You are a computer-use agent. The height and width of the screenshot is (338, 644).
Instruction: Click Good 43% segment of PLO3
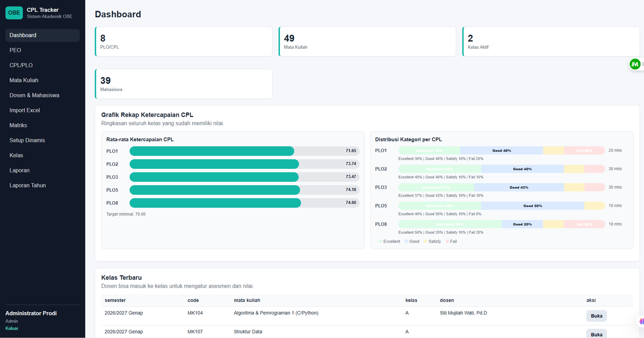tap(519, 187)
